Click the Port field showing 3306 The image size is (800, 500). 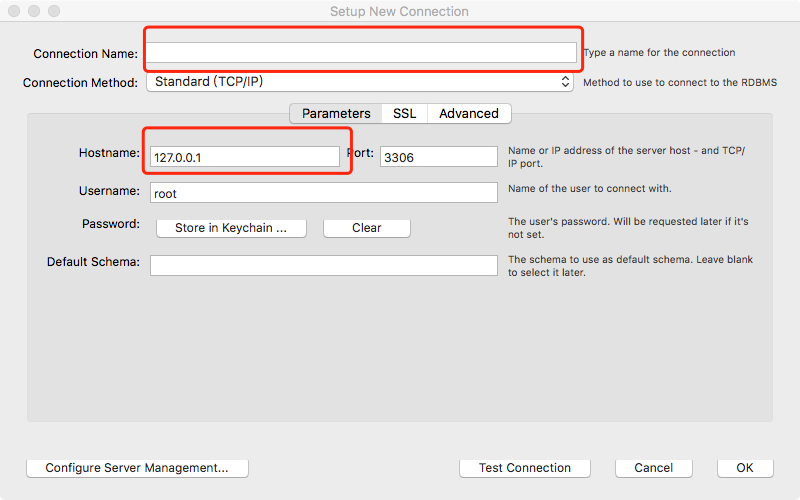click(x=439, y=157)
